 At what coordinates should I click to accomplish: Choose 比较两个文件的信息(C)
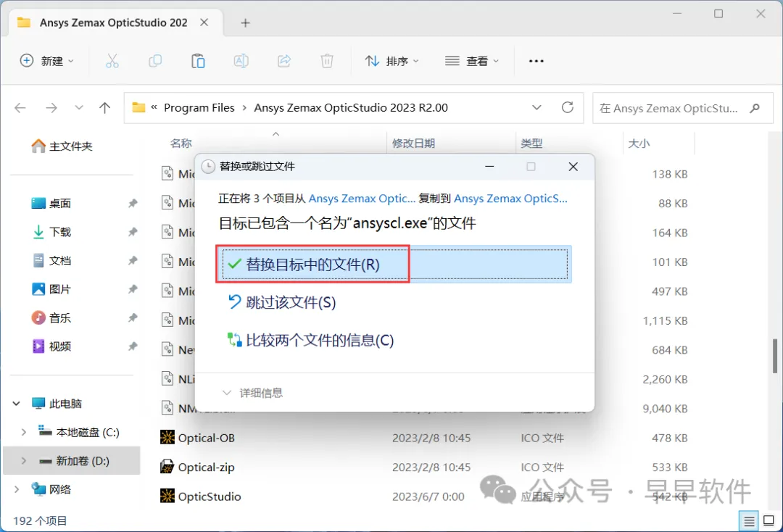(310, 341)
